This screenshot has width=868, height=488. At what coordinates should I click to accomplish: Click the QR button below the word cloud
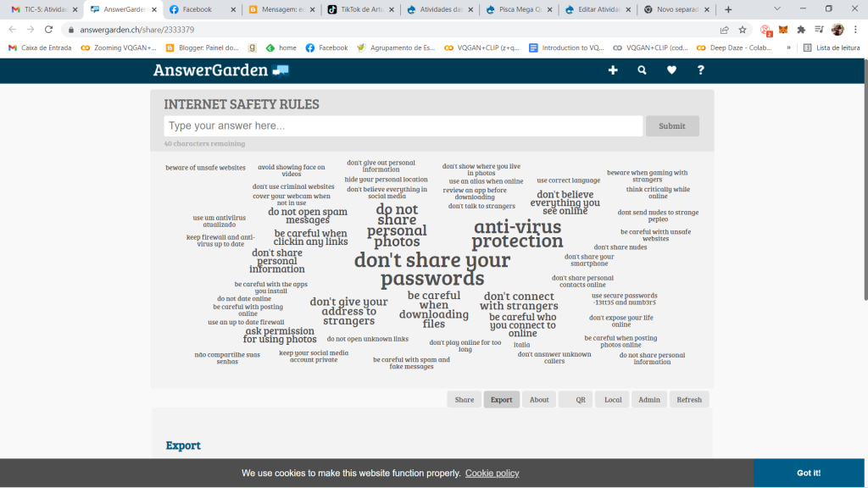(576, 400)
